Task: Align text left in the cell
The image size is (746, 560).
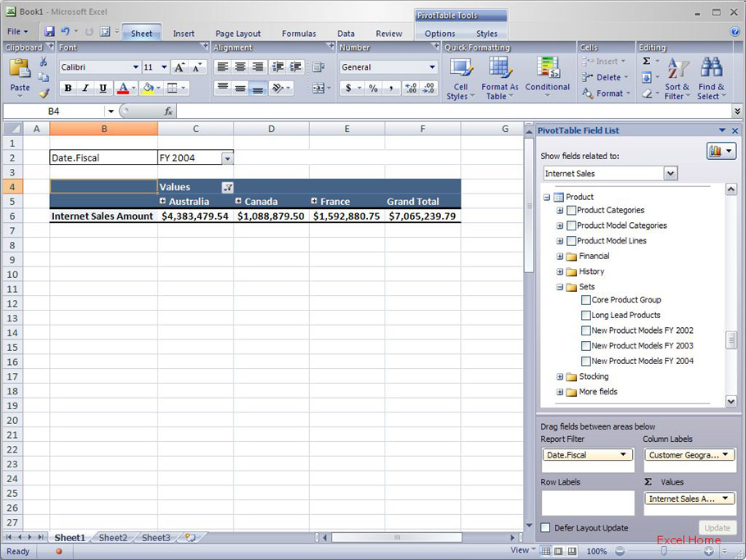Action: coord(223,66)
